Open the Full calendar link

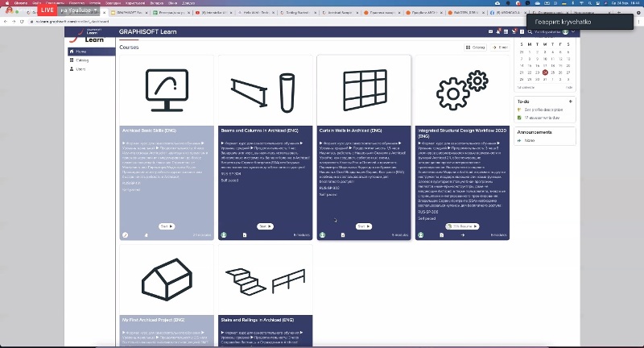pos(526,87)
